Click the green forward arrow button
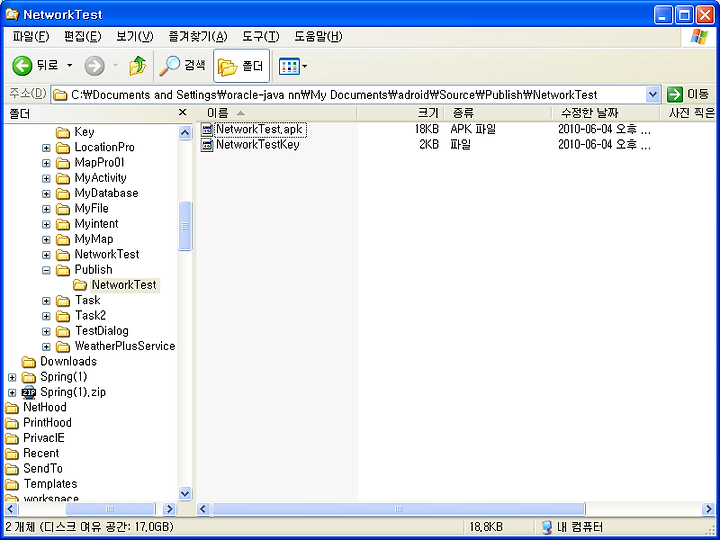Viewport: 720px width, 540px height. coord(94,66)
